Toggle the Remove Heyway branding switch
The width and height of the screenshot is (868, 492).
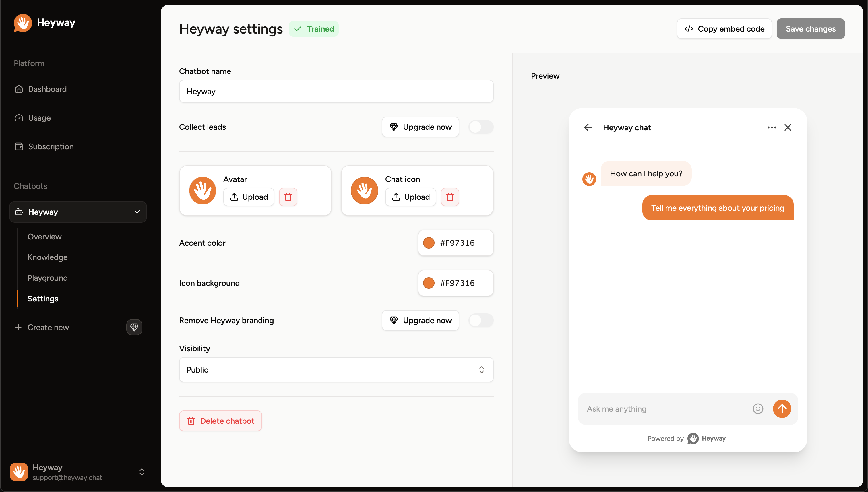[481, 320]
